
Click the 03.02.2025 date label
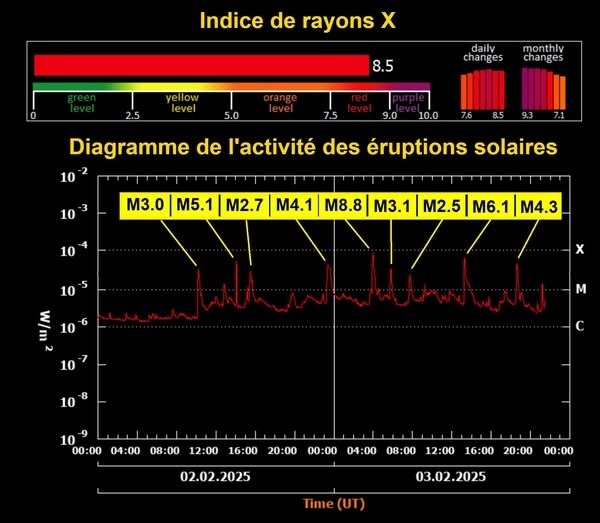click(451, 476)
